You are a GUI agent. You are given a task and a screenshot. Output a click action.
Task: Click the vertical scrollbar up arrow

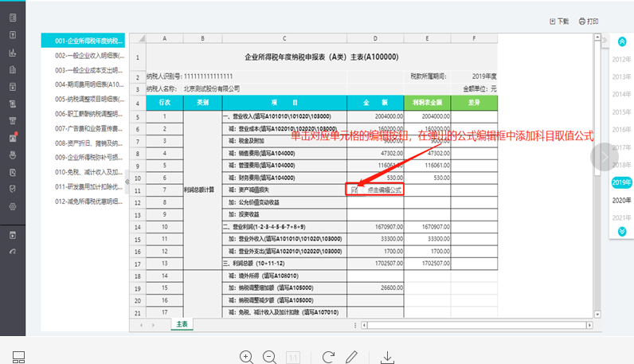click(x=597, y=37)
